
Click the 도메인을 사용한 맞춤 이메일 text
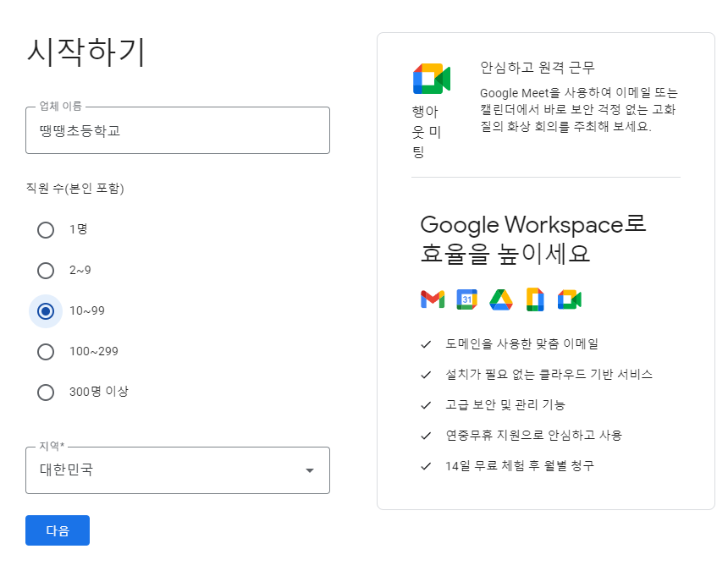(x=521, y=343)
